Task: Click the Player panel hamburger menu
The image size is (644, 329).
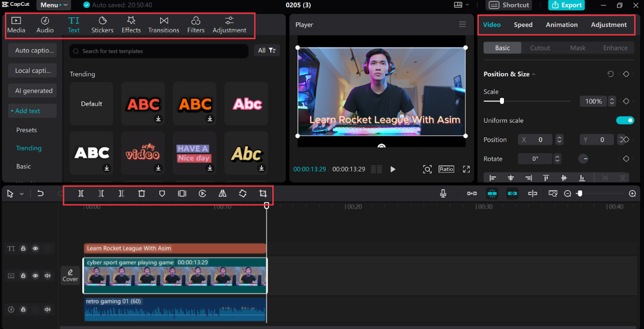Action: (x=463, y=24)
